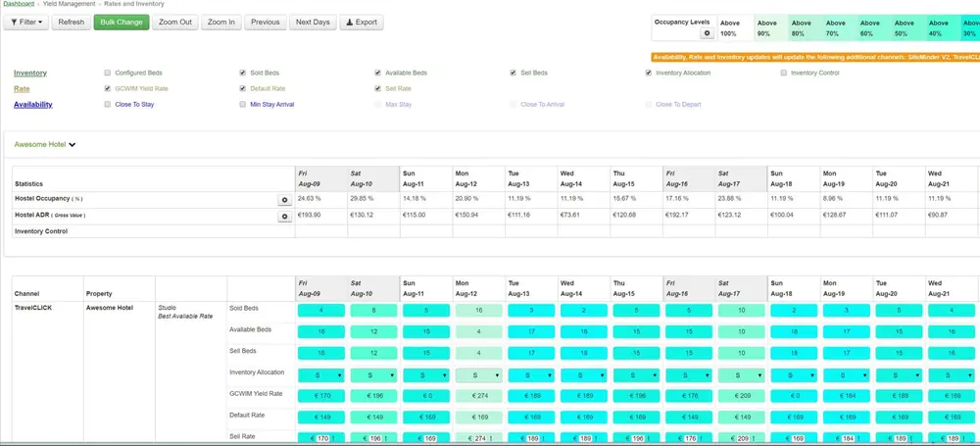
Task: Click Available Beds cell for Sun Aug-18
Action: (794, 331)
